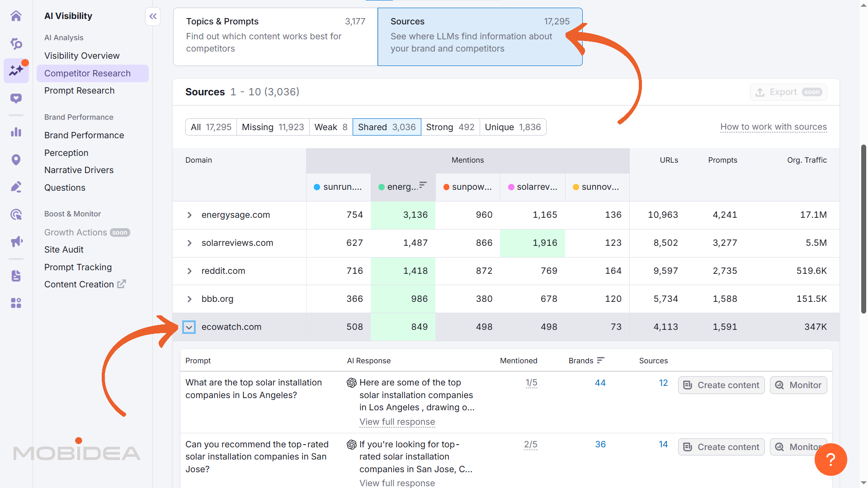Open the megaphone advertising icon

coord(16,241)
